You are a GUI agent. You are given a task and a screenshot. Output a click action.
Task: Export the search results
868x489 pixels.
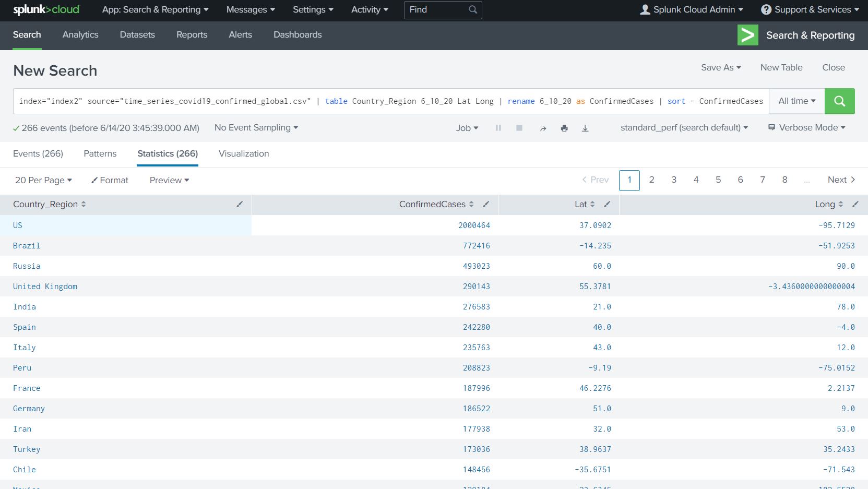585,128
